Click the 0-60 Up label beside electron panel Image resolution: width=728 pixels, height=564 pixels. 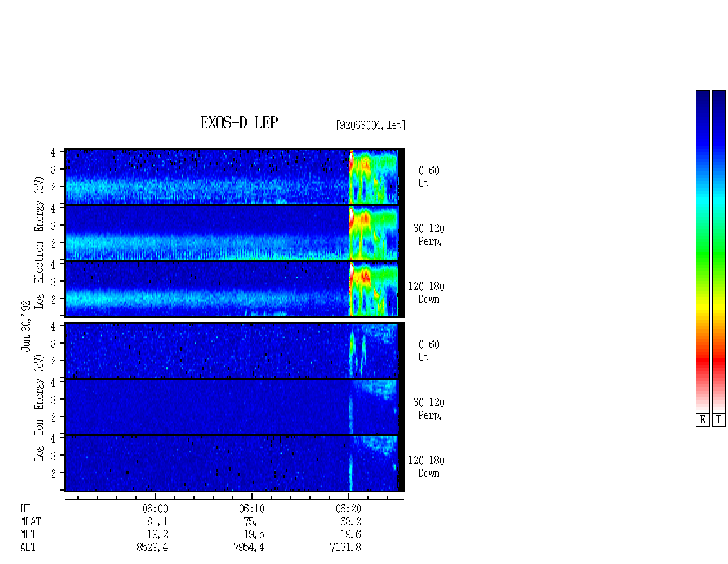428,177
